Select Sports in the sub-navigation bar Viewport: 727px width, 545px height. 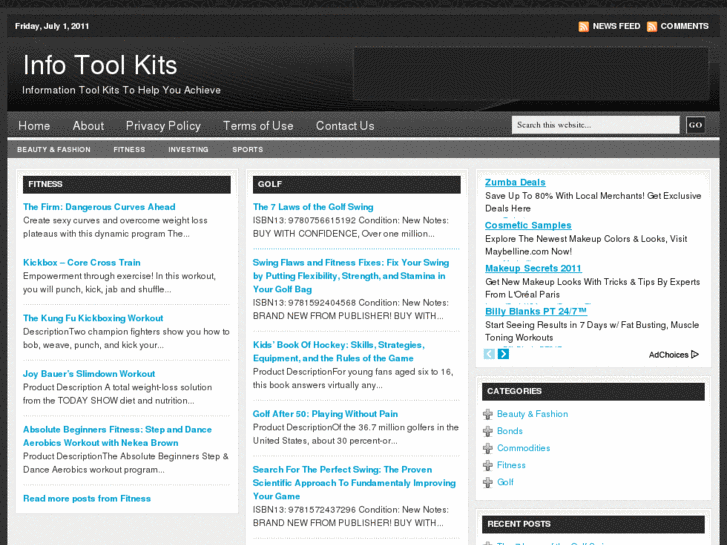[248, 149]
